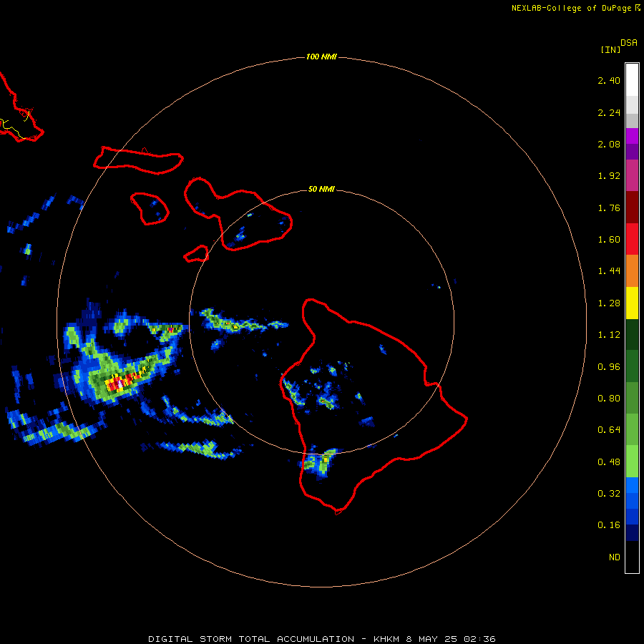Pick the darkest green swatch beside 1.12
The height and width of the screenshot is (644, 644).
[632, 335]
